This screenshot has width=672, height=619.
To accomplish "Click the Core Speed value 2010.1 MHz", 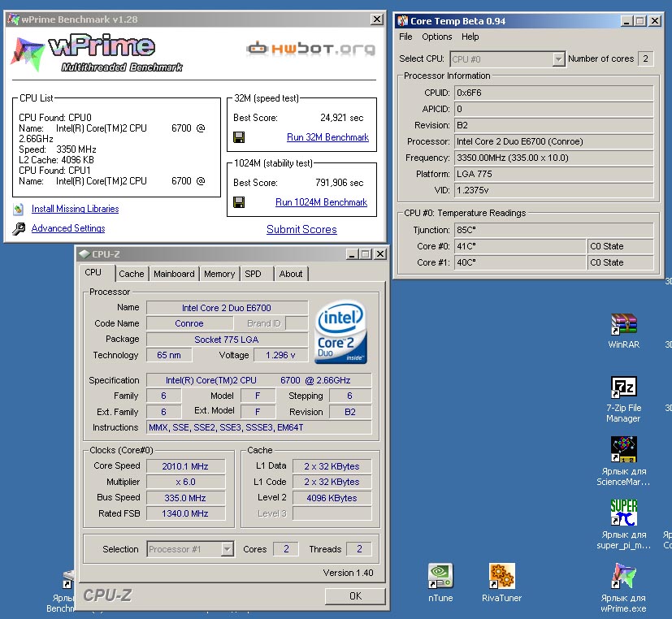I will 185,466.
